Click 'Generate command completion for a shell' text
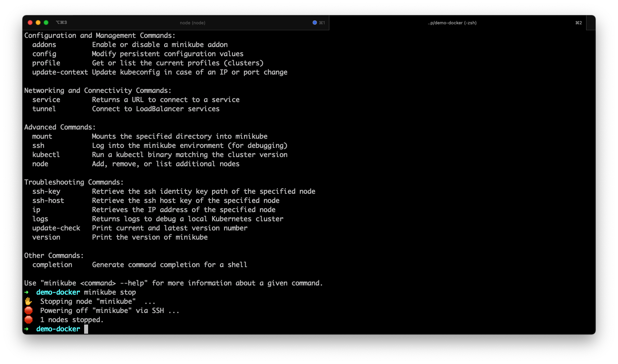Image resolution: width=618 pixels, height=364 pixels. pos(169,265)
